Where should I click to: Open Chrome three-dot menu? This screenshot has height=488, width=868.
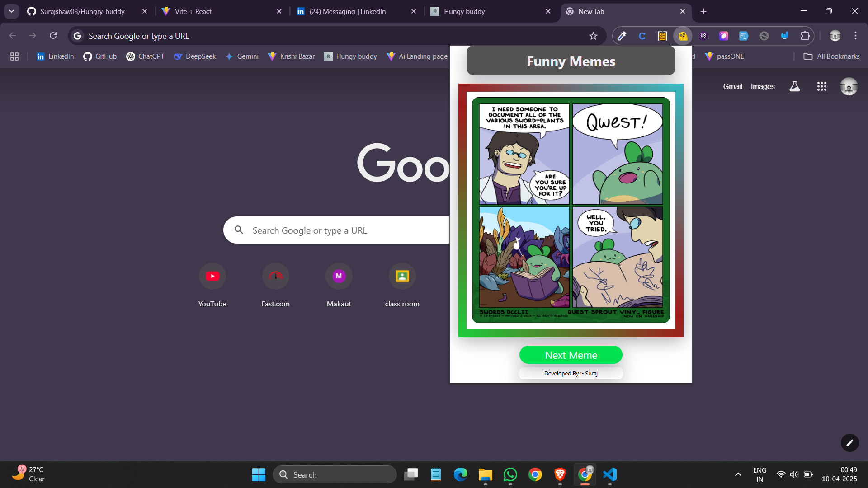point(855,36)
